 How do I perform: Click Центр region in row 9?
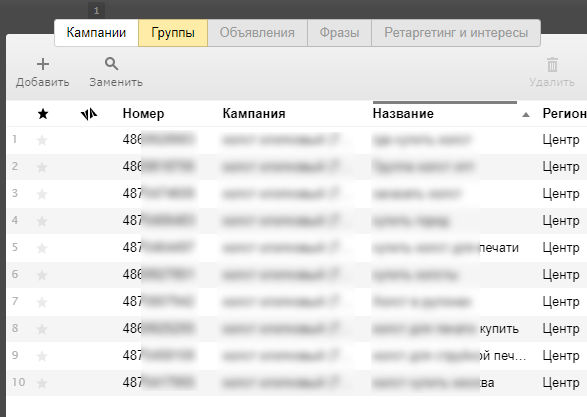coord(561,356)
